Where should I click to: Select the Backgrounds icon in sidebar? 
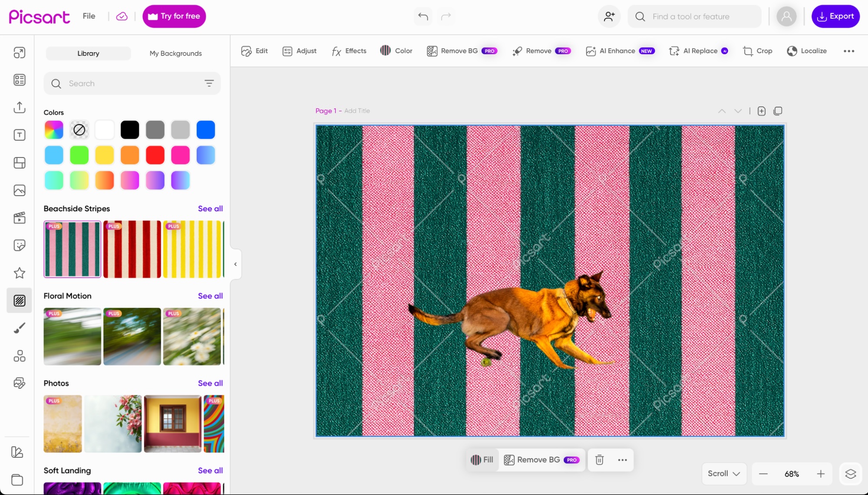pos(19,300)
